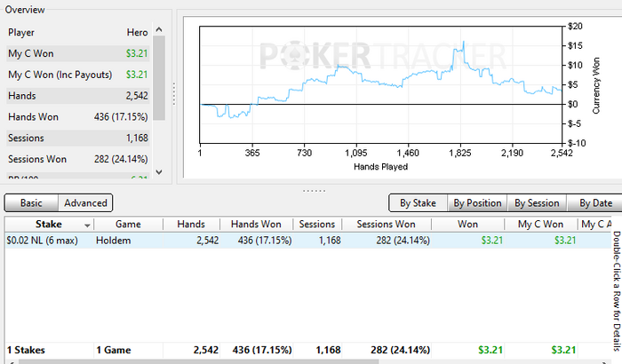Click the My C Won overview row
This screenshot has height=364, width=622.
[78, 53]
